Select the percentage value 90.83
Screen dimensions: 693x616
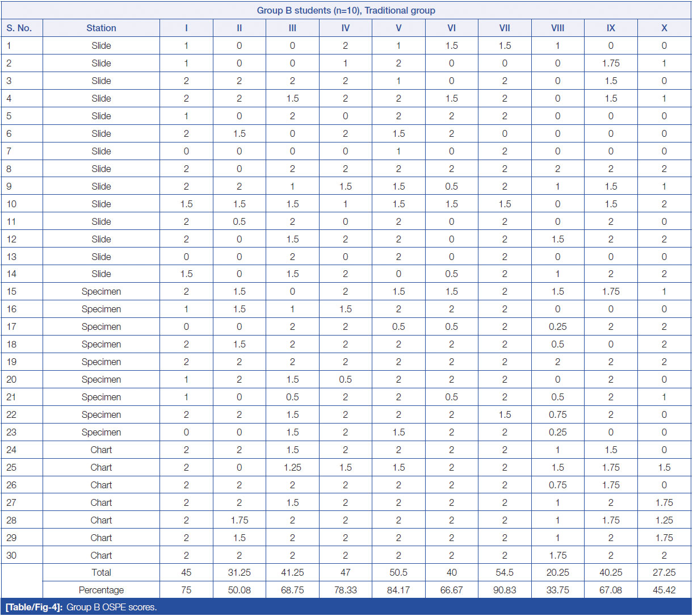tap(505, 590)
